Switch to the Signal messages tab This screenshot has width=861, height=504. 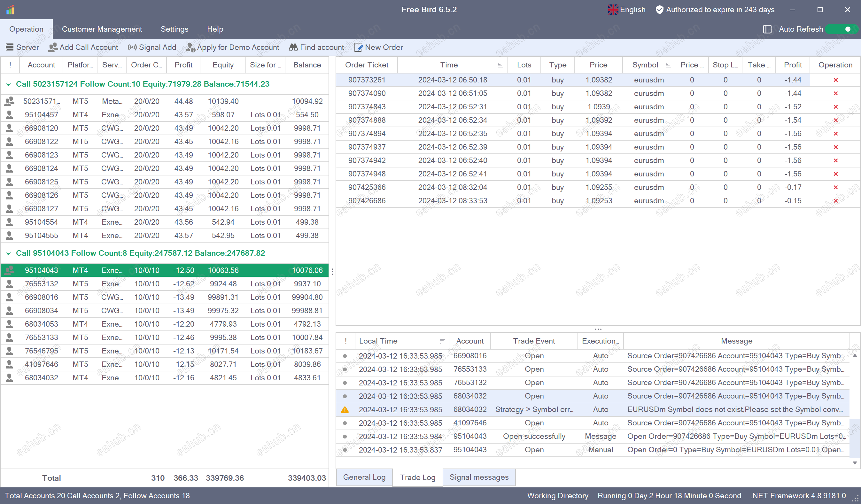479,477
